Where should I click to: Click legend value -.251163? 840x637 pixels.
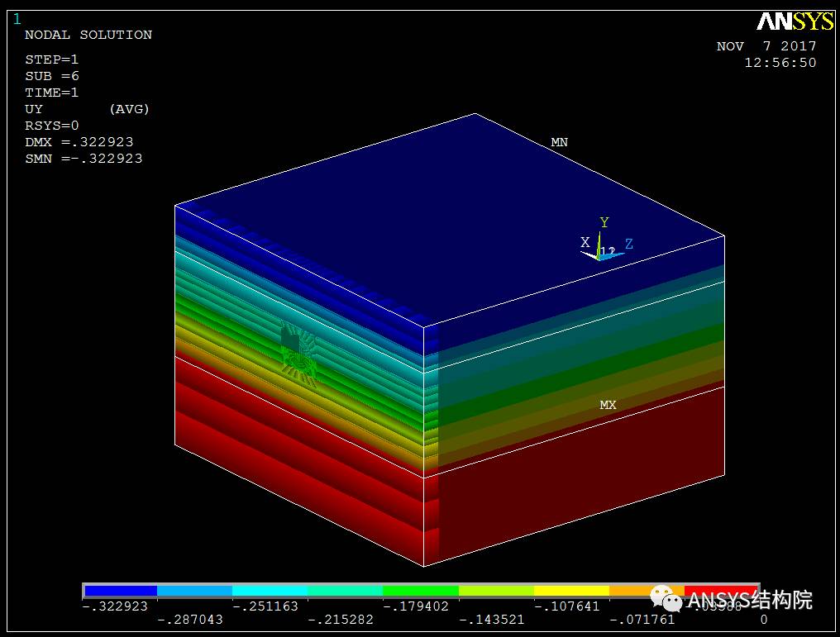265,606
